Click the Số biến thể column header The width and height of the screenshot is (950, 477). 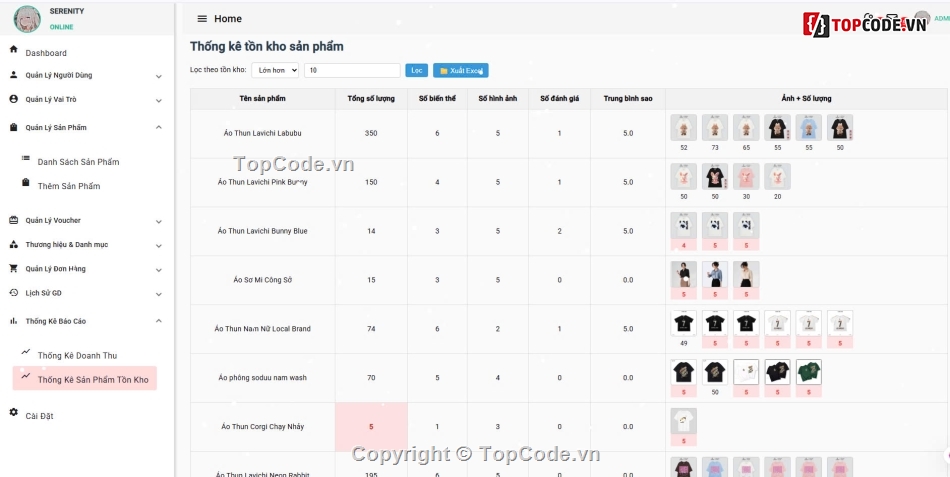(437, 98)
